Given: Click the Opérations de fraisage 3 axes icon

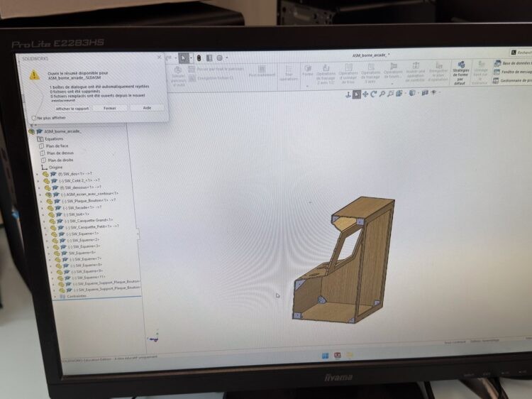Looking at the screenshot, I should [x=370, y=73].
